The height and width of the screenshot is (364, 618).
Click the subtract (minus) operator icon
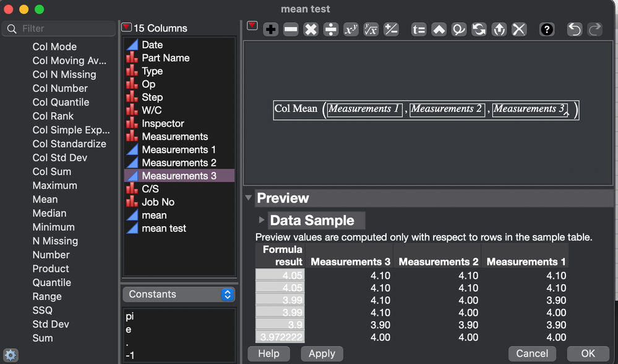[291, 30]
